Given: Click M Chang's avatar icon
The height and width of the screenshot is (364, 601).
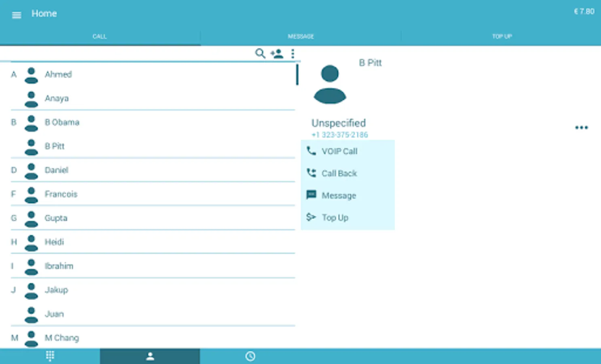Looking at the screenshot, I should point(31,339).
